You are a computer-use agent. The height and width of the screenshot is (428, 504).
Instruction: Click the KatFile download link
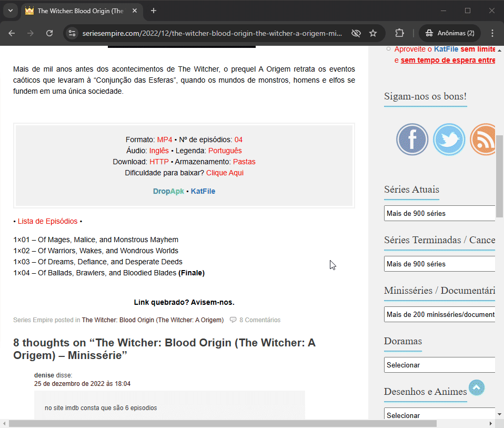(x=203, y=191)
